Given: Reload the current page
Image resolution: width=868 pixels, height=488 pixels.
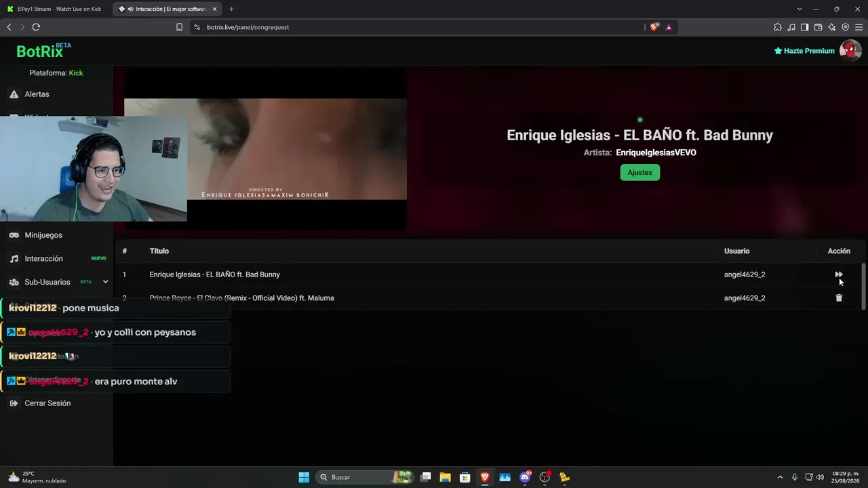Looking at the screenshot, I should 36,27.
